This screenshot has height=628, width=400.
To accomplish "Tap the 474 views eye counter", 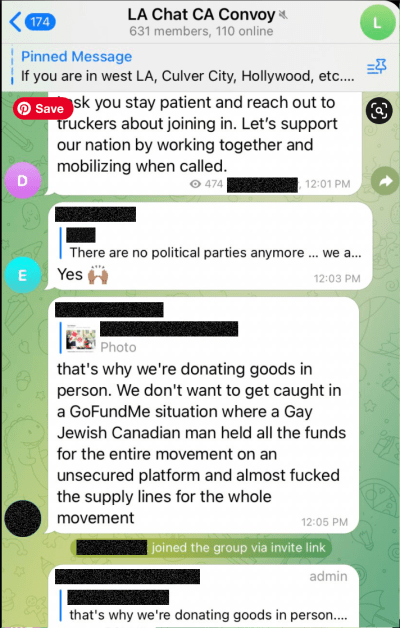I will [206, 184].
